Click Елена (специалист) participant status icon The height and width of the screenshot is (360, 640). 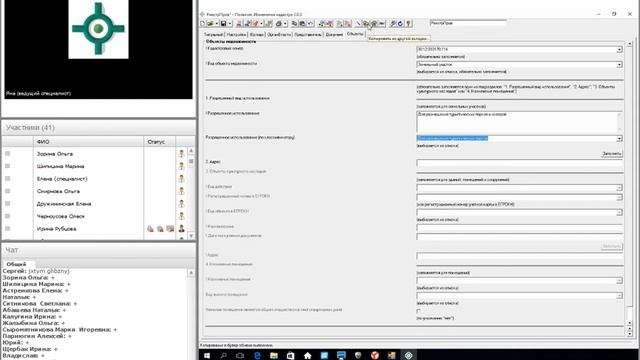181,178
